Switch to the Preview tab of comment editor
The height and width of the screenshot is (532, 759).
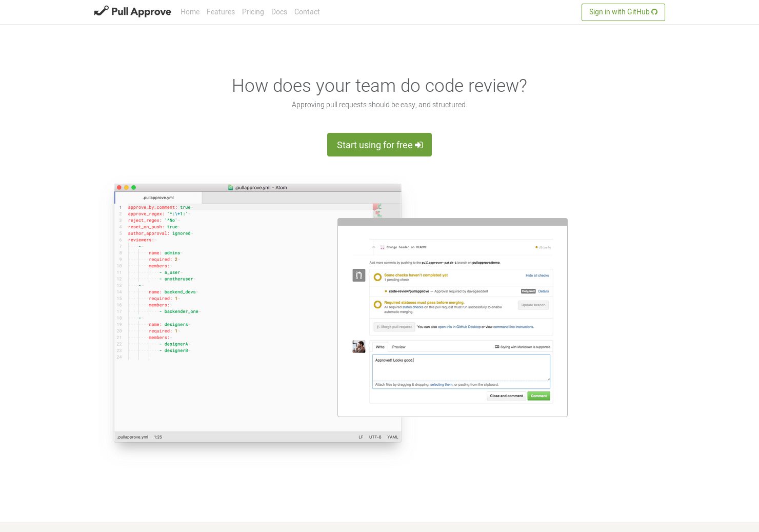click(x=399, y=347)
